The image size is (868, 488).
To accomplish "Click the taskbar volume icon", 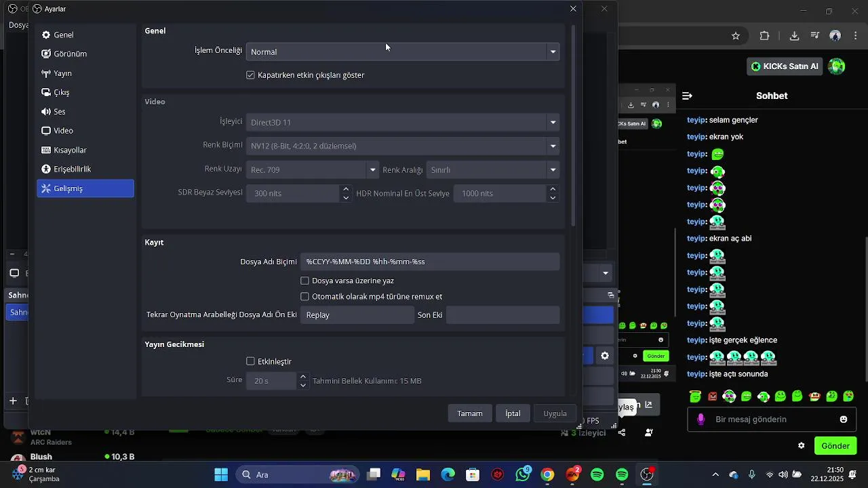I will [x=783, y=474].
